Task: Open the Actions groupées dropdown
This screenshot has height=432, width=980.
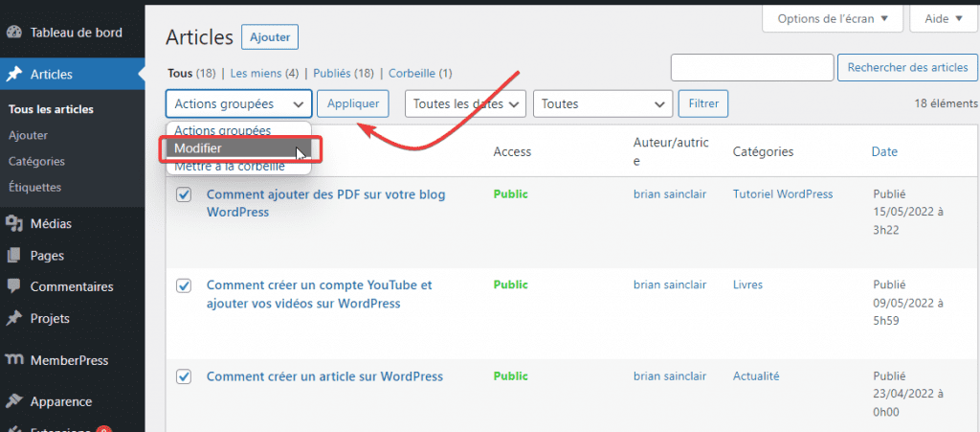Action: click(238, 103)
